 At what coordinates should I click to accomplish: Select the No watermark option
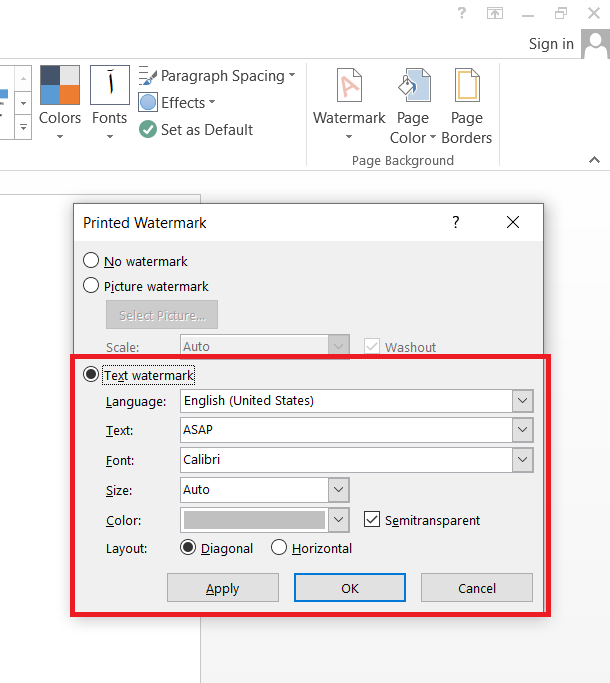tap(92, 261)
